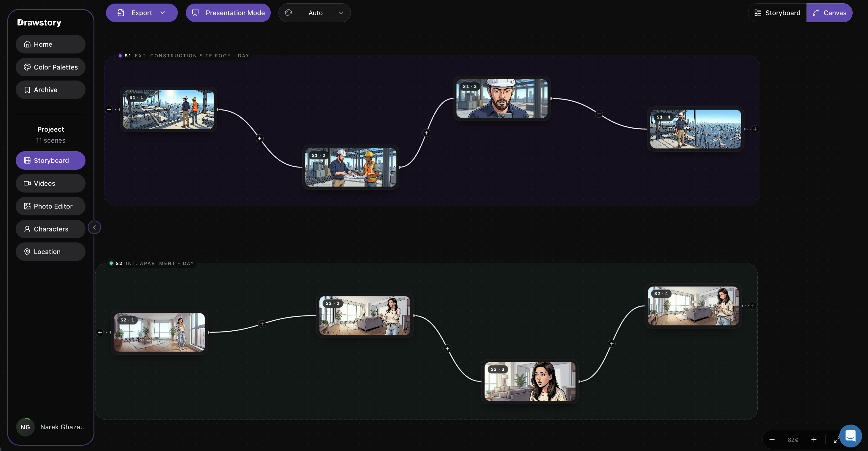Add shot after S2 · 4
This screenshot has height=451, width=868.
pyautogui.click(x=753, y=306)
